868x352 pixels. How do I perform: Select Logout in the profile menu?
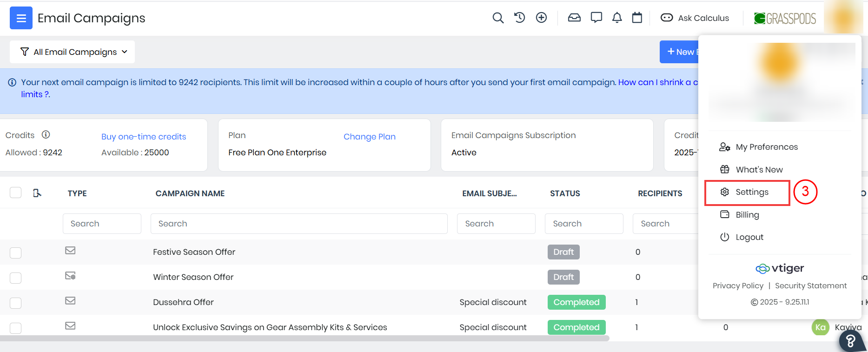click(x=749, y=237)
